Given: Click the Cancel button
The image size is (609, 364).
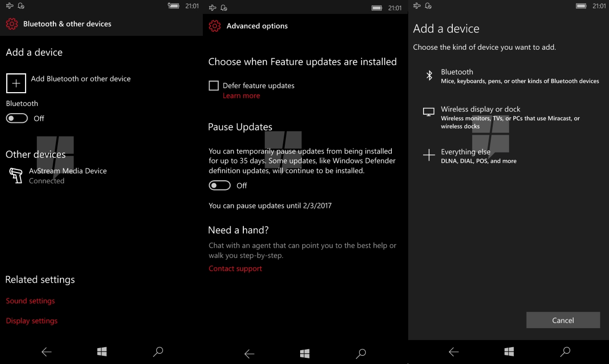Looking at the screenshot, I should (563, 320).
